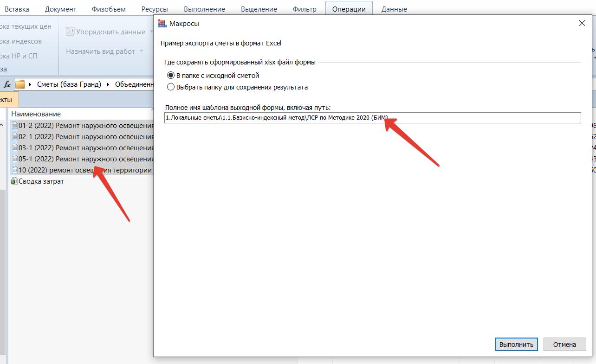
Task: Click the Макросы dialog title icon
Action: point(162,24)
